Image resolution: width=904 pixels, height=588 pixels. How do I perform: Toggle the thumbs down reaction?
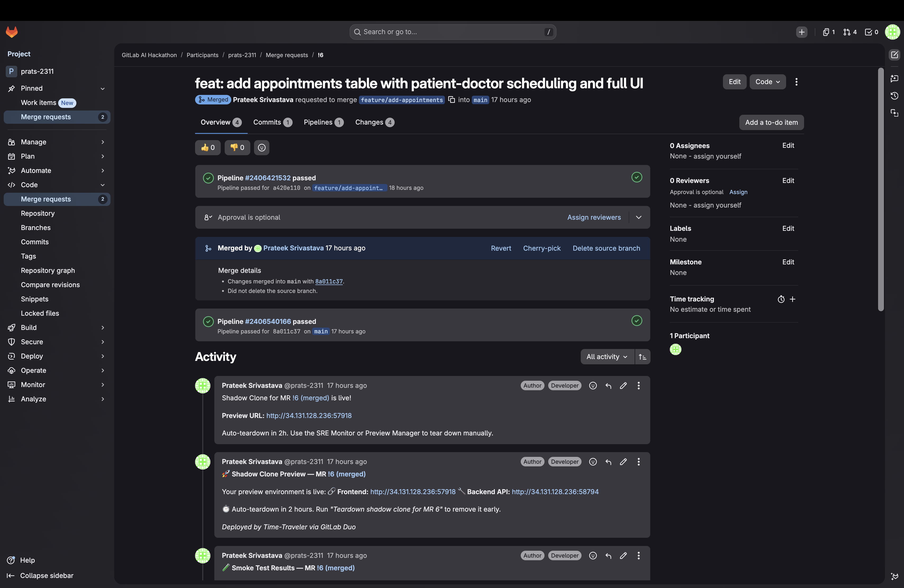pyautogui.click(x=237, y=147)
